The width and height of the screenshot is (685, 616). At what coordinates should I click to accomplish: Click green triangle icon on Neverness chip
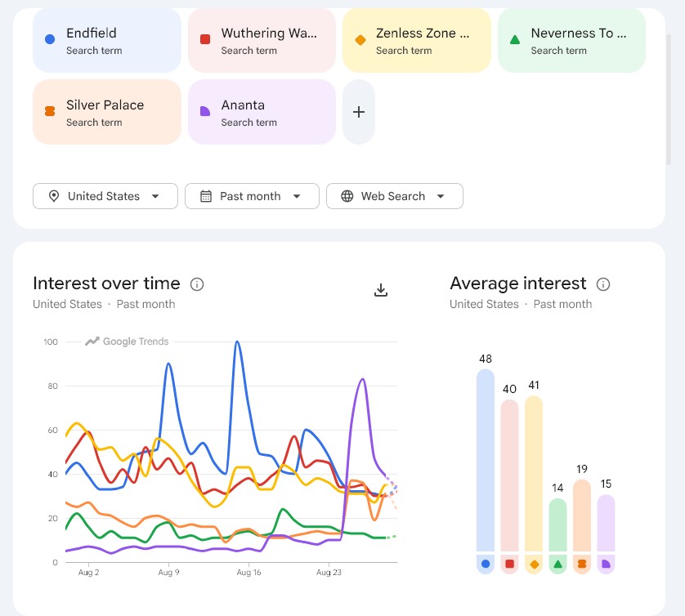515,40
